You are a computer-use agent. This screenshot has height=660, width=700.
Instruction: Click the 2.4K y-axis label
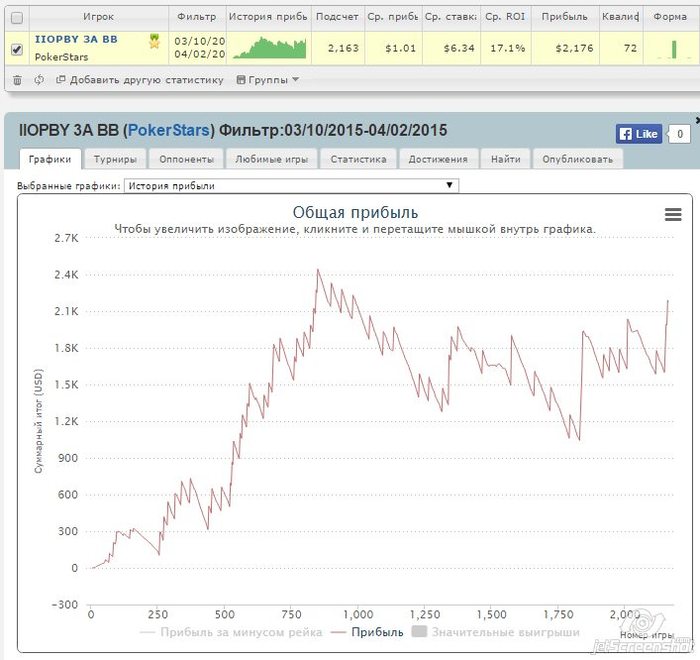[67, 275]
